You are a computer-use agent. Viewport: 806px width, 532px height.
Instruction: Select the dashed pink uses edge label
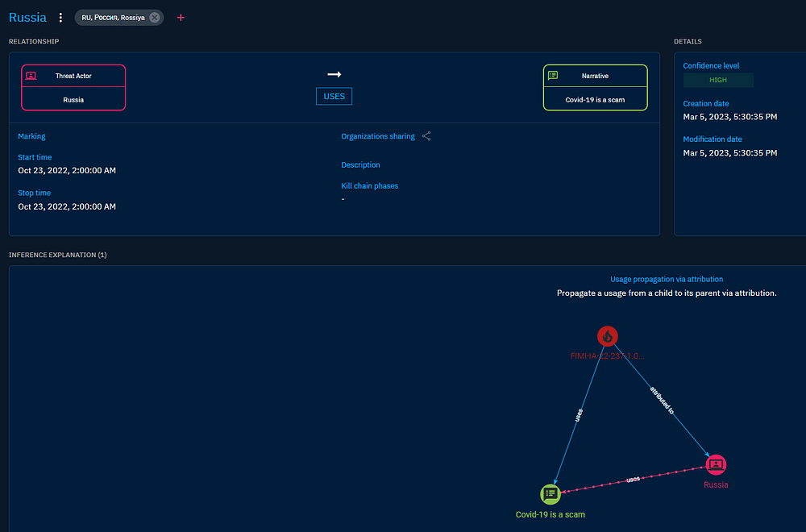coord(634,480)
